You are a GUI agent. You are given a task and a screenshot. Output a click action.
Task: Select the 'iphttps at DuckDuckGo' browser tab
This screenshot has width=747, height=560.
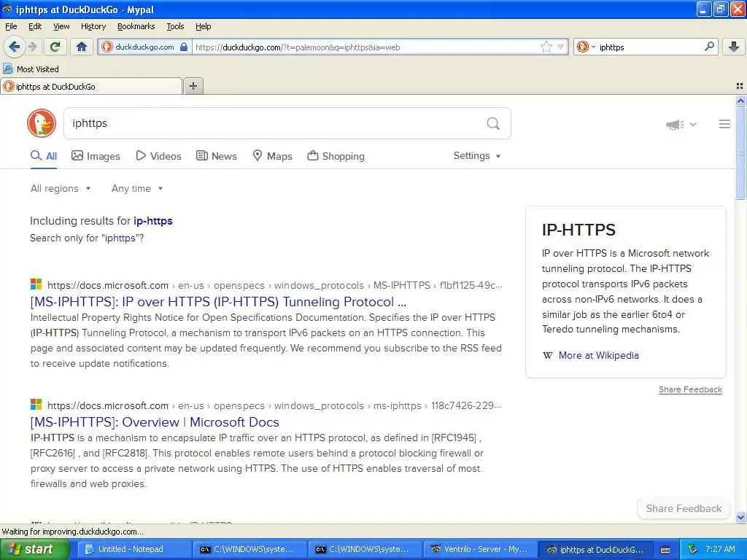click(91, 86)
